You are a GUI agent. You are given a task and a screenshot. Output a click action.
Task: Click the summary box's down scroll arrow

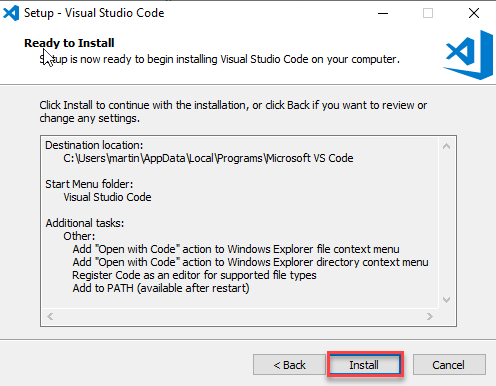point(446,299)
